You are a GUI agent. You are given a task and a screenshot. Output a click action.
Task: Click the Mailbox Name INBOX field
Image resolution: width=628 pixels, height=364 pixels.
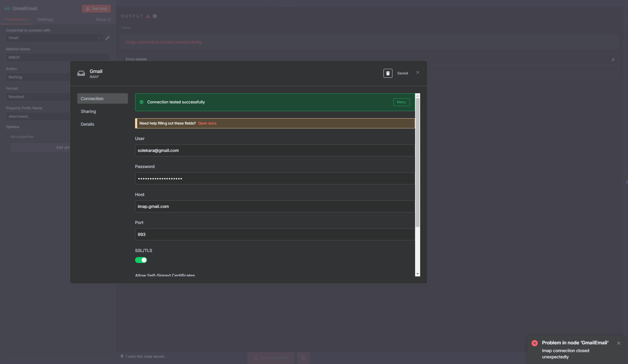click(x=58, y=57)
